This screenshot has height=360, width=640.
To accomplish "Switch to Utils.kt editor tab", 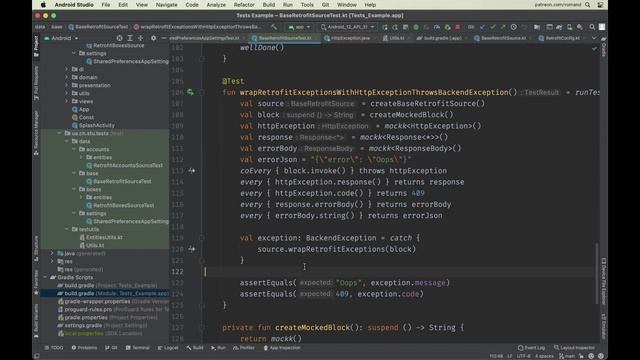I will click(396, 38).
